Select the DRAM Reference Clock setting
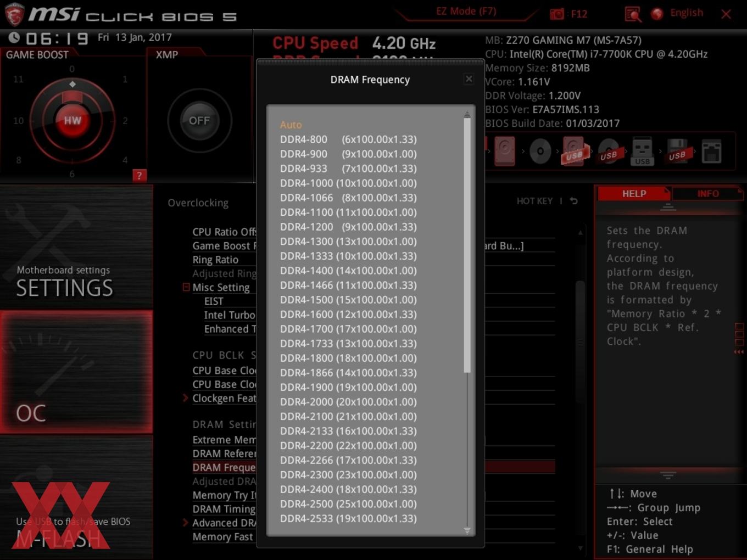Viewport: 747px width, 560px height. (224, 453)
